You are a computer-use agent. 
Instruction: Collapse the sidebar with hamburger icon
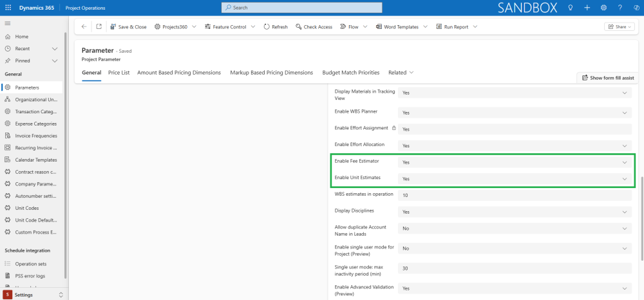click(8, 23)
